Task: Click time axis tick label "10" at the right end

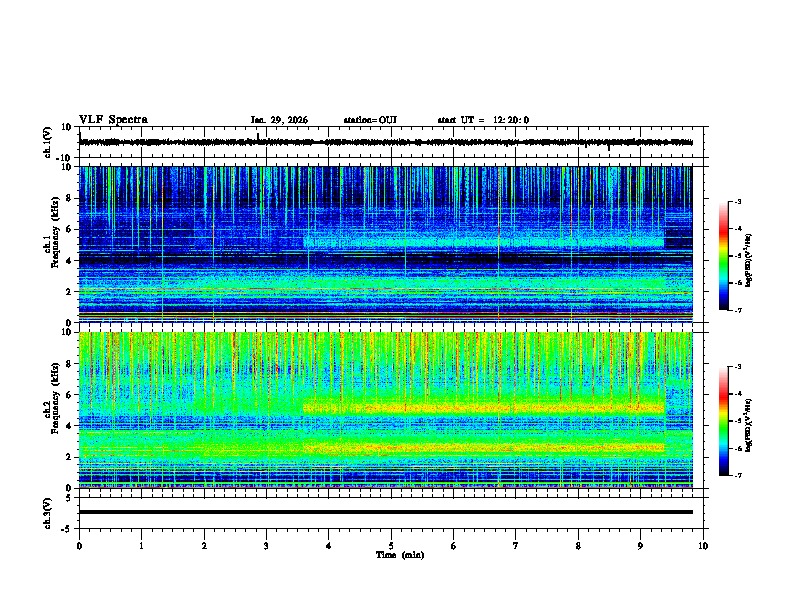Action: tap(703, 546)
